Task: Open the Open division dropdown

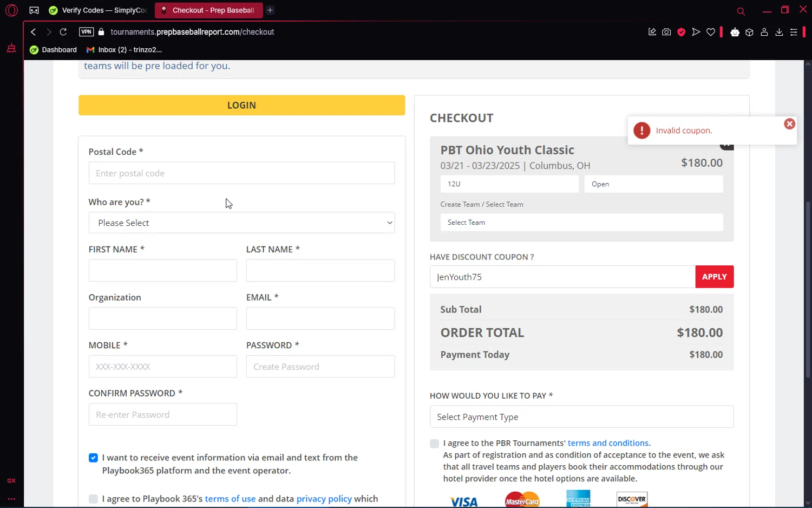Action: (653, 184)
